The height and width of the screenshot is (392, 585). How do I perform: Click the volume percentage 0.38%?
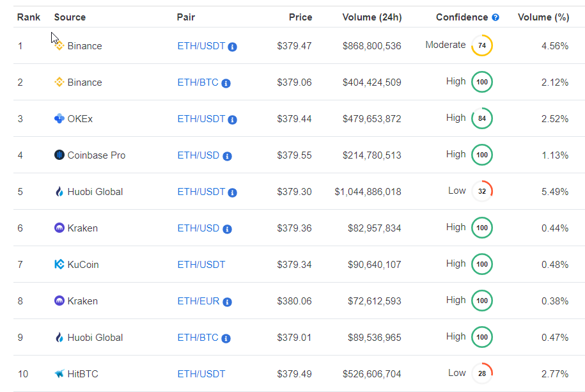point(555,301)
